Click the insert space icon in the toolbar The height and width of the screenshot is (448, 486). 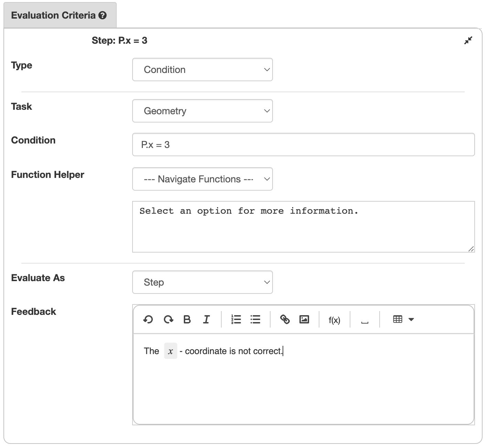[364, 320]
